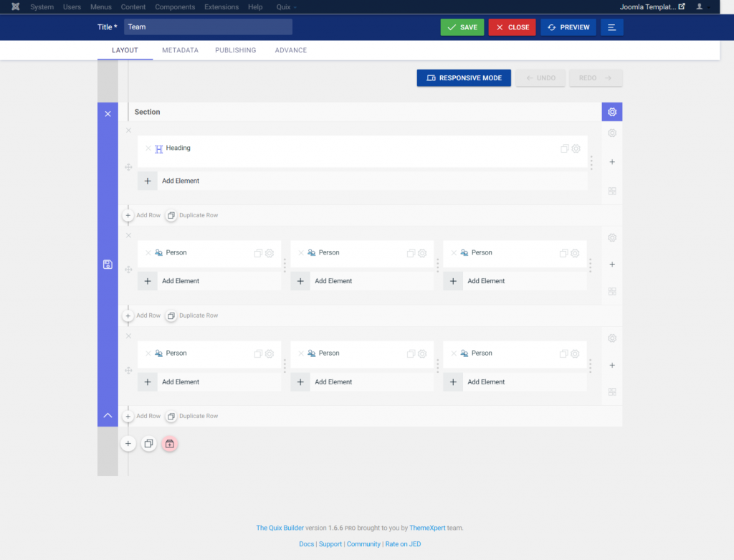Open the Section settings gear
734x560 pixels.
click(612, 112)
